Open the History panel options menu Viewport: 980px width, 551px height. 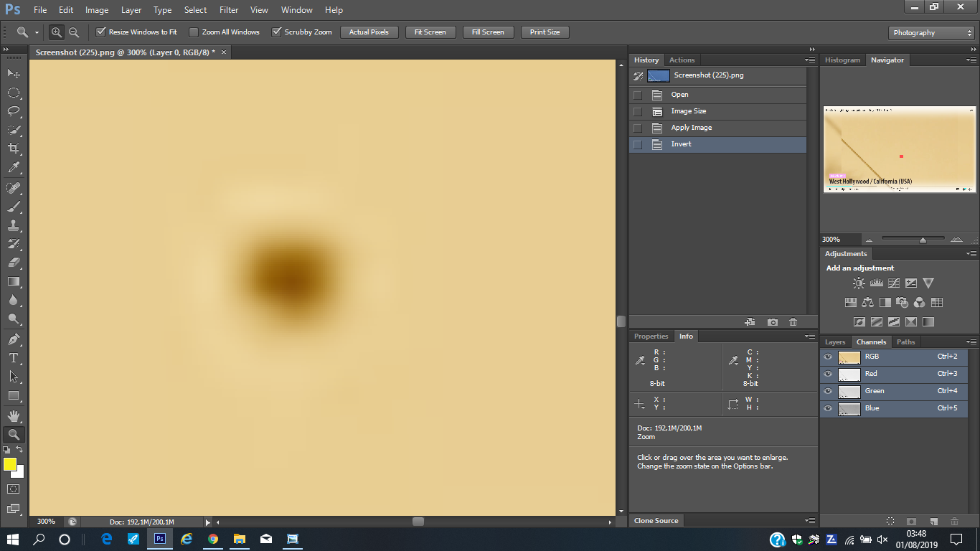(x=810, y=60)
